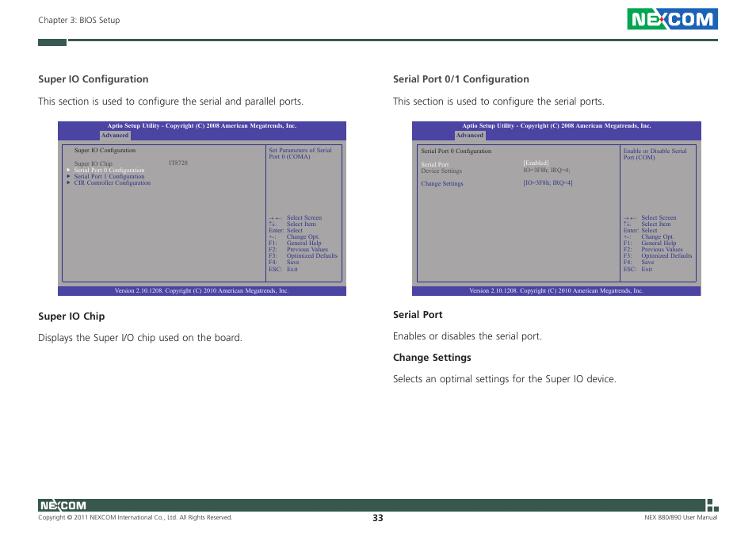
Task: Click page number 33 in footer
Action: pos(377,518)
